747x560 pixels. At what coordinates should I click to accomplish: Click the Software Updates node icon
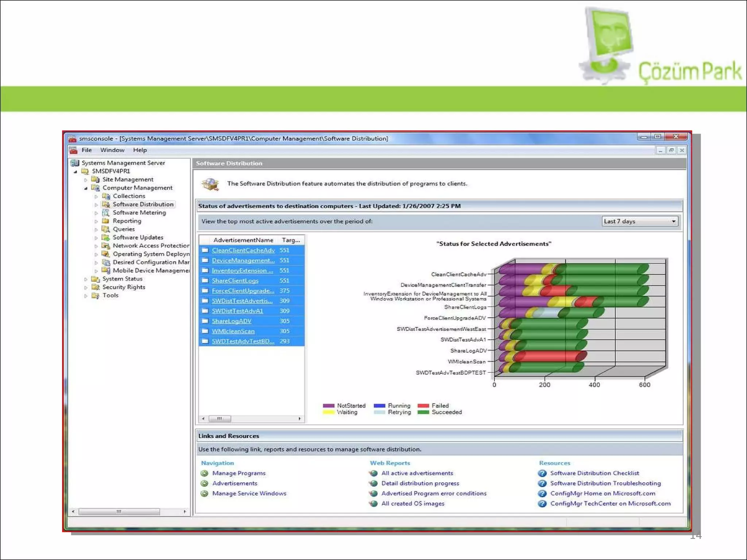coord(106,237)
